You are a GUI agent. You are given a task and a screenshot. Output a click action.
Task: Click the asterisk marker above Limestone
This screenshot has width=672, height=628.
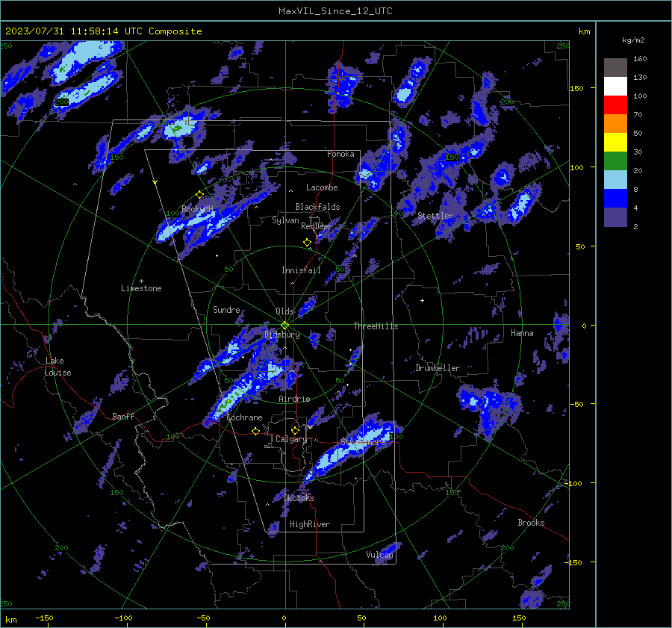[x=141, y=282]
